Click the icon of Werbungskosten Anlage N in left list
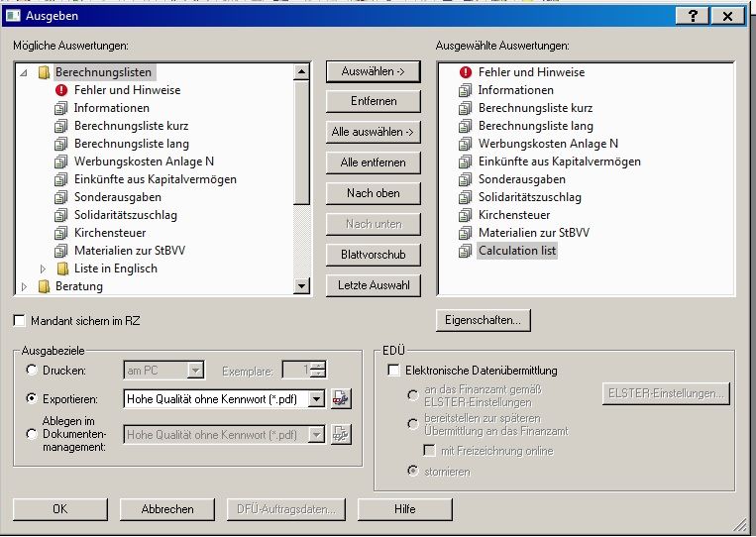The width and height of the screenshot is (756, 537). click(x=60, y=161)
